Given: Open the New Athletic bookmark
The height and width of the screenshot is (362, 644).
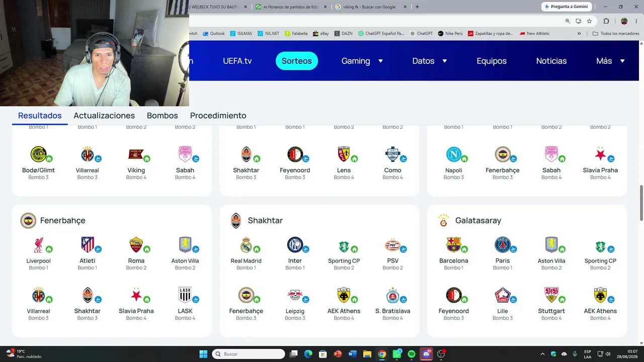Looking at the screenshot, I should click(534, 34).
